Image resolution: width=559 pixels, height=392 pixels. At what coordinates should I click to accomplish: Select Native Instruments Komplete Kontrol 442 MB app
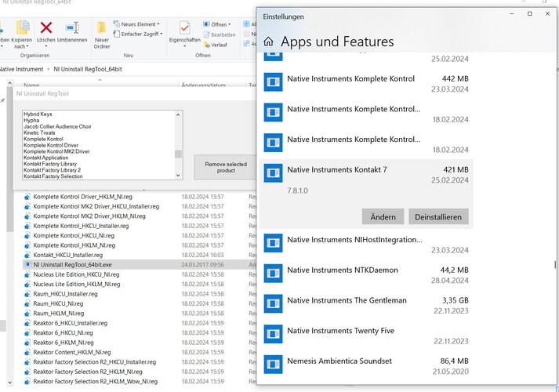point(366,83)
